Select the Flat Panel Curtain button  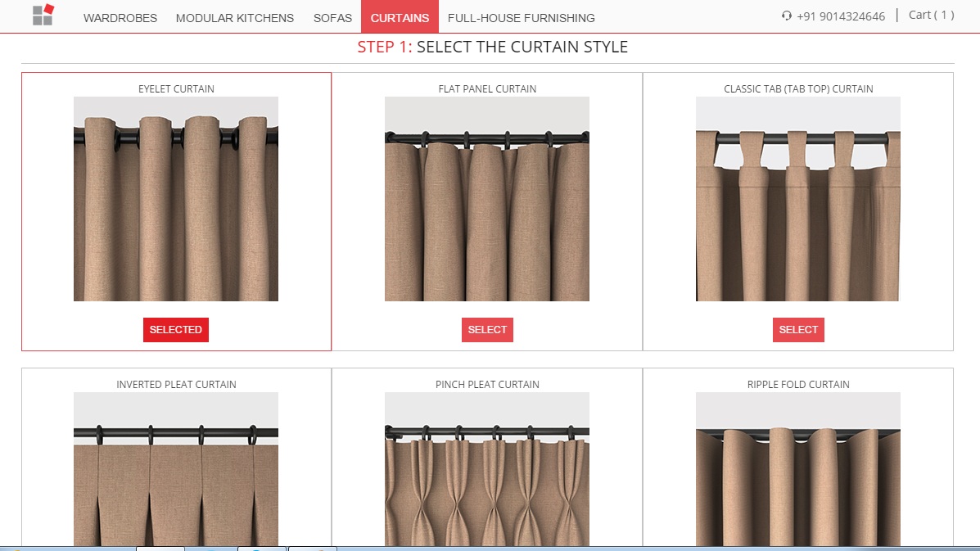487,330
